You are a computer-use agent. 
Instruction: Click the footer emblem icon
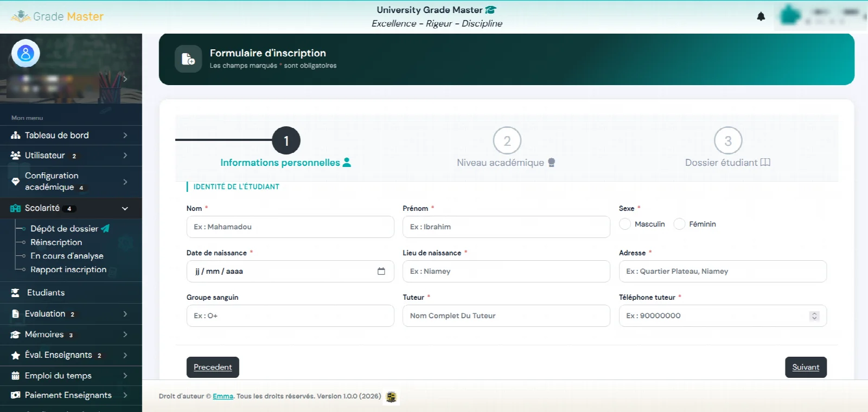(x=391, y=397)
